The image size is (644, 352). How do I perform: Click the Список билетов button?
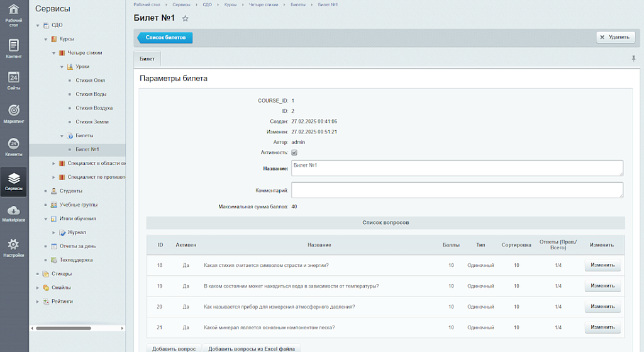click(x=165, y=37)
